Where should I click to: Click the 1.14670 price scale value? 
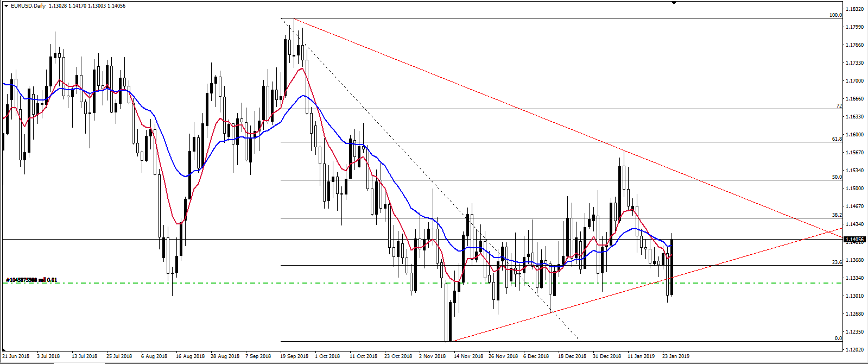pyautogui.click(x=855, y=206)
